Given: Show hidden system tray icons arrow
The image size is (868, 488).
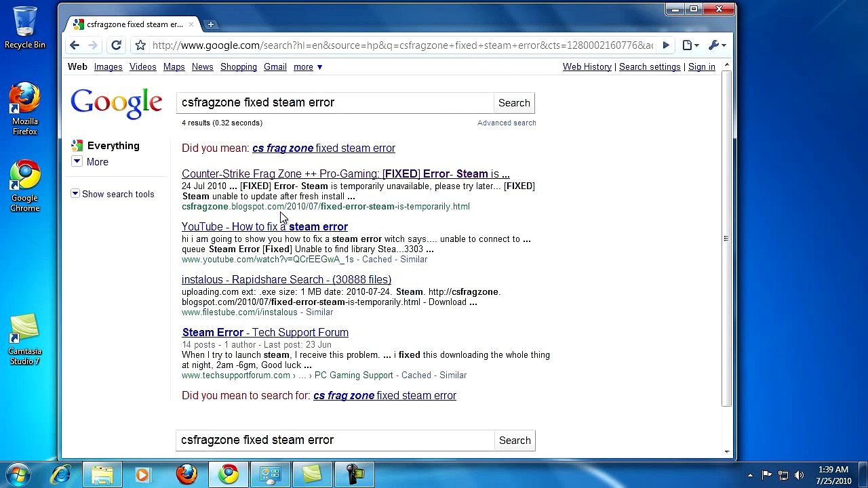Looking at the screenshot, I should pos(750,475).
